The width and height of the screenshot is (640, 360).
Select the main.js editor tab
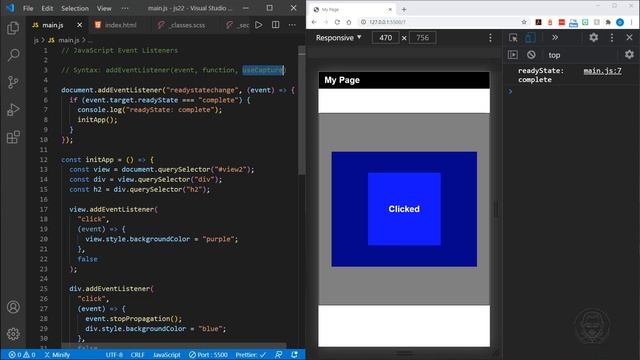53,25
